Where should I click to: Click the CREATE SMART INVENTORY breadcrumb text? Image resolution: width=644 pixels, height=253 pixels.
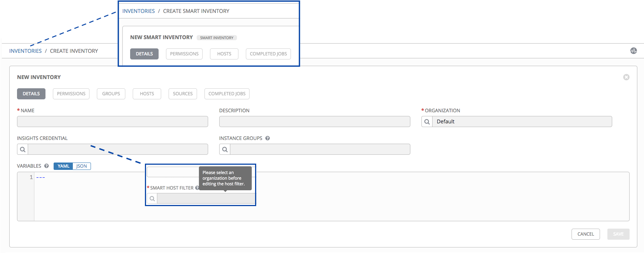(x=196, y=11)
